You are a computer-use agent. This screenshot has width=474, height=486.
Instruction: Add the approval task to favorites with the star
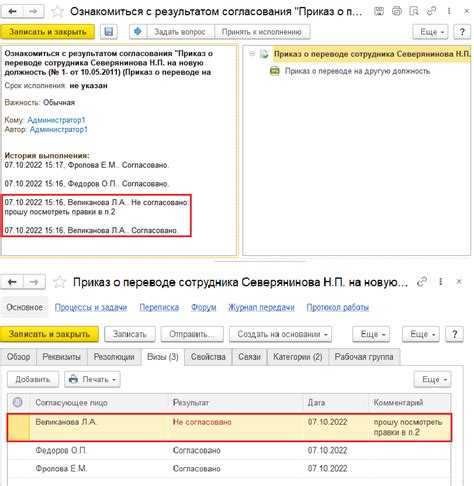58,12
